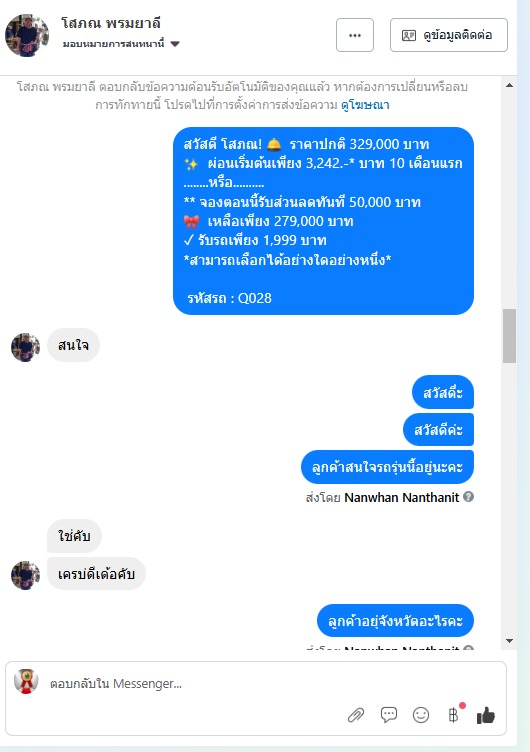Click the ดูโฆษณา link
Screen dimensions: 530x752
[365, 105]
